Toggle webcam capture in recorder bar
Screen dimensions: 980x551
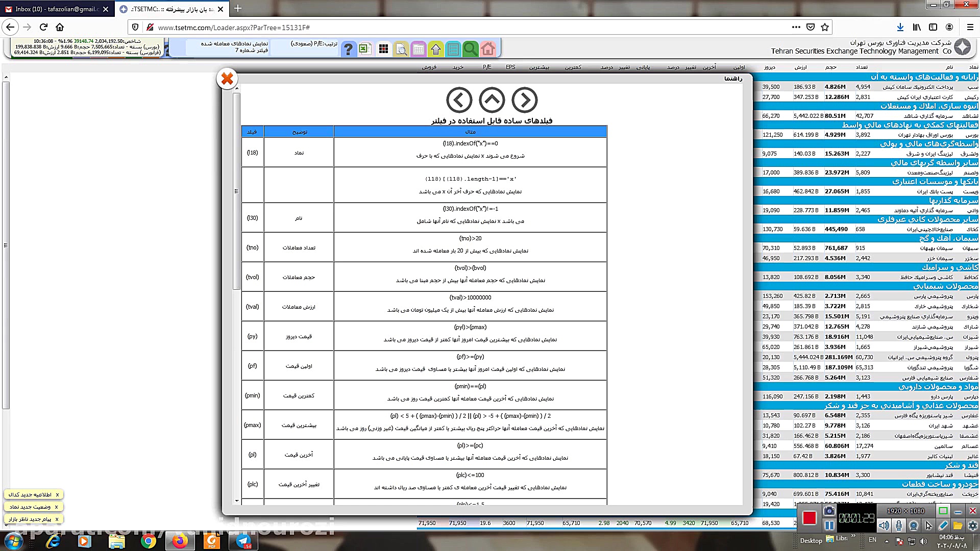(x=914, y=525)
